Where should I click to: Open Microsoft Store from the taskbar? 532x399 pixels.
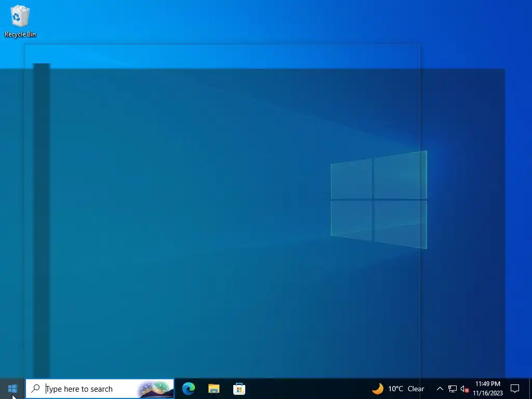[x=239, y=389]
